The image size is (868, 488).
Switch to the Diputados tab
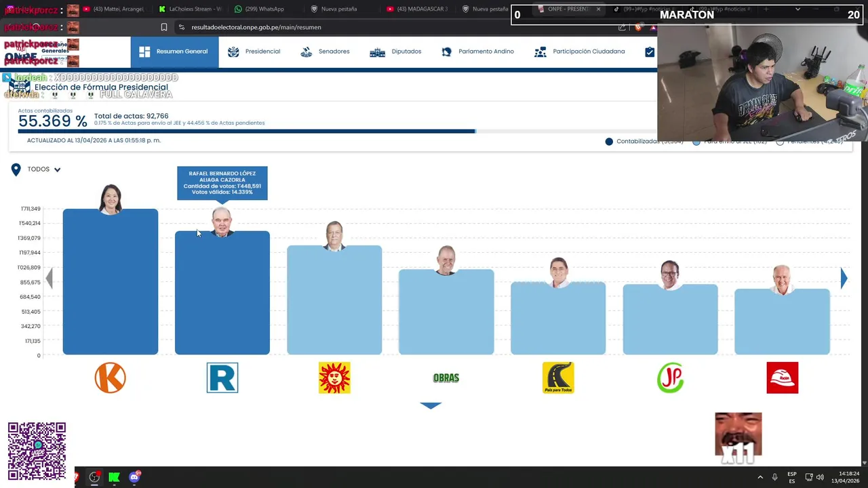point(396,52)
